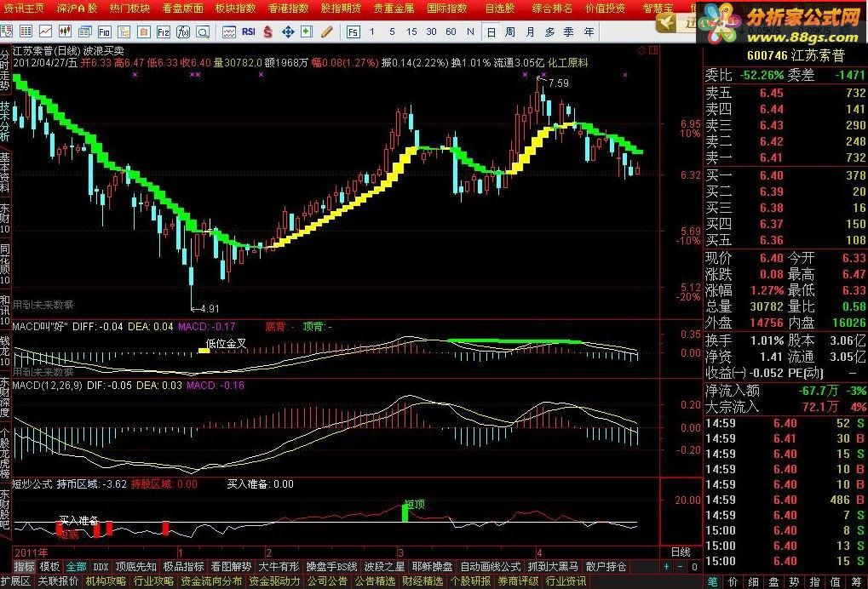
Task: Click the FS intraday icon
Action: click(x=354, y=32)
